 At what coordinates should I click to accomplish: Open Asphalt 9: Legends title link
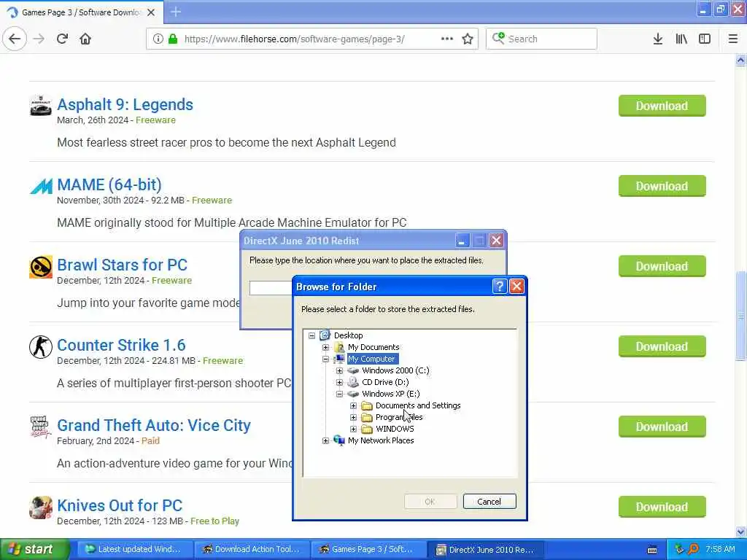(125, 105)
